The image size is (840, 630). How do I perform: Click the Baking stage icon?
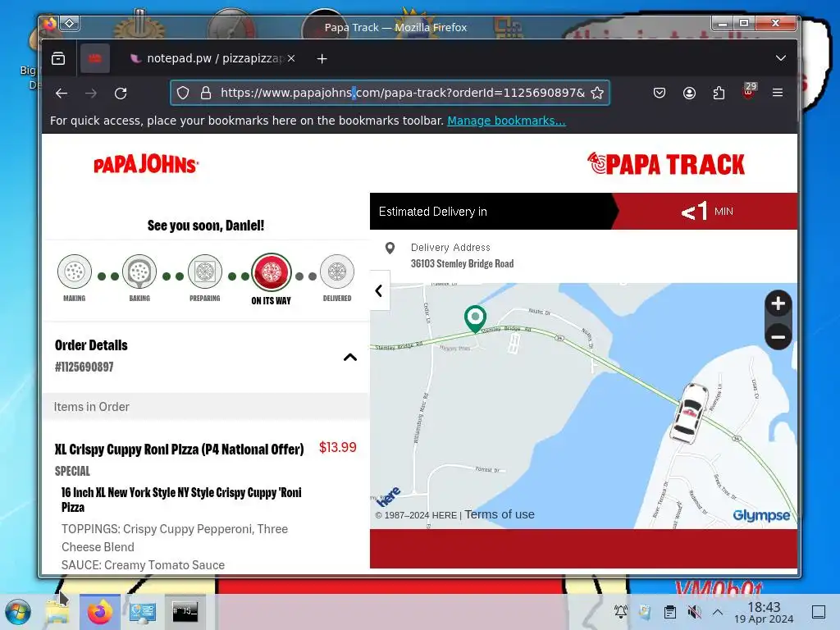pos(139,272)
